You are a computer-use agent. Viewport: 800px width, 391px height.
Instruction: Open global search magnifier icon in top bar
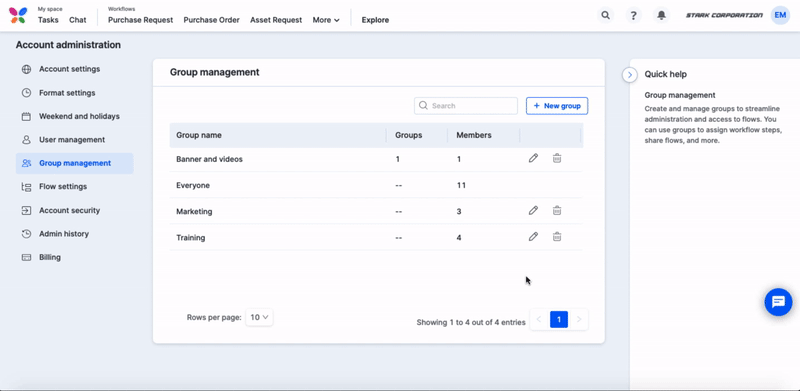coord(606,15)
